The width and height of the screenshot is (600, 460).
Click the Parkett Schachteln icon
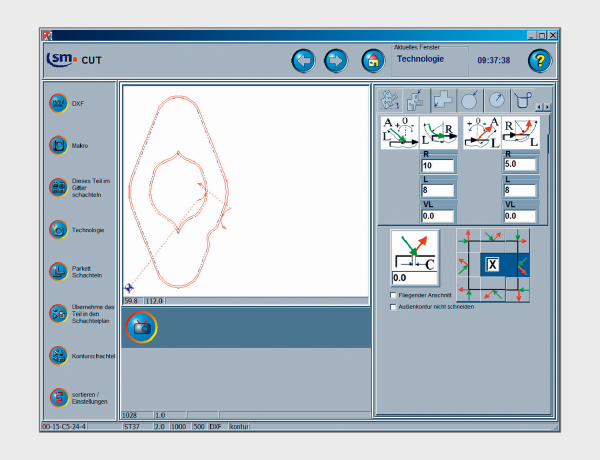click(x=58, y=271)
